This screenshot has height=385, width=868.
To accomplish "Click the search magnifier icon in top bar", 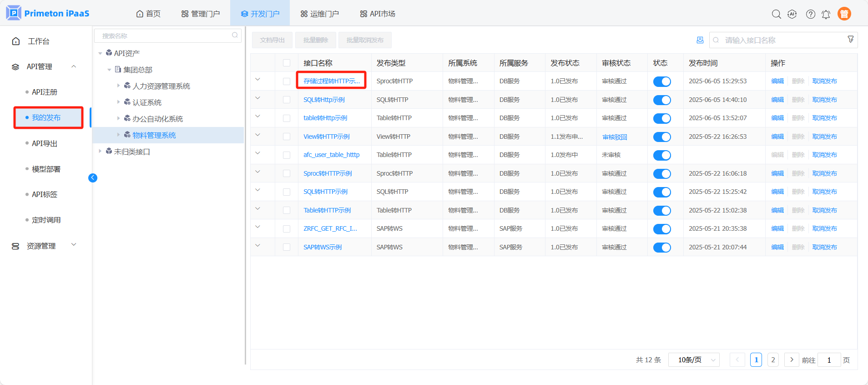I will (776, 14).
